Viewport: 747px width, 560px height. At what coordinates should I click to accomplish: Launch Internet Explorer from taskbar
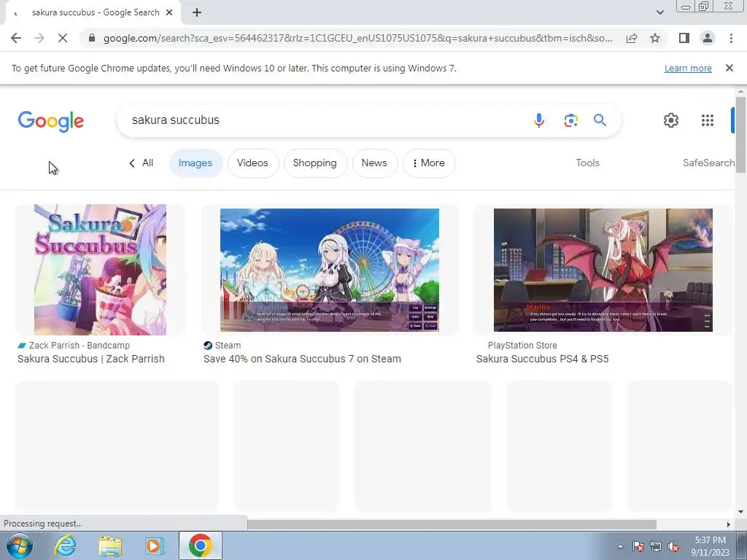pos(65,545)
